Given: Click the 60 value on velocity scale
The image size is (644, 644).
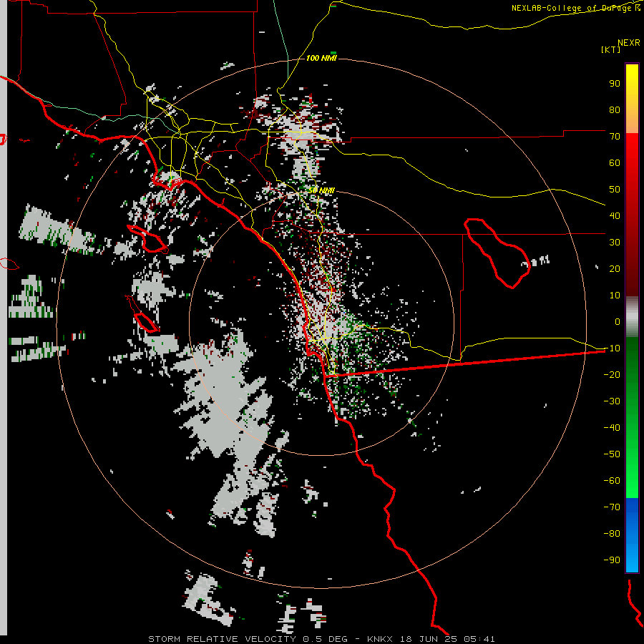Looking at the screenshot, I should click(615, 162).
